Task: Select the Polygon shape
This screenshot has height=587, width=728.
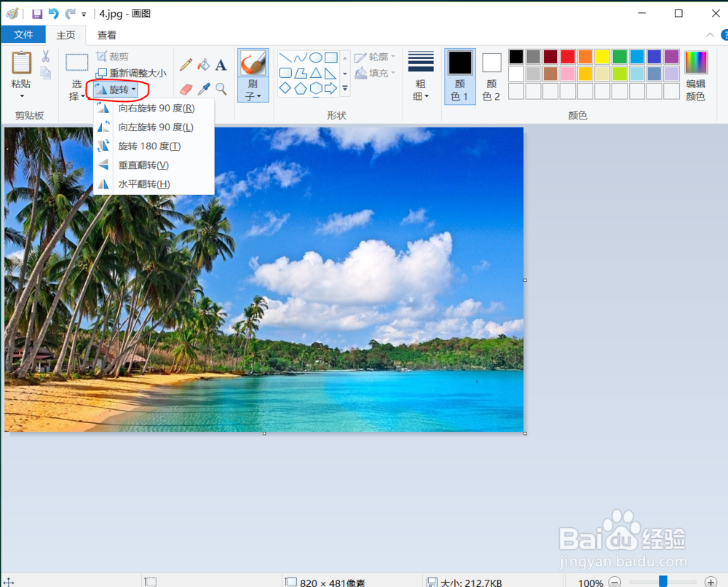Action: click(x=301, y=73)
